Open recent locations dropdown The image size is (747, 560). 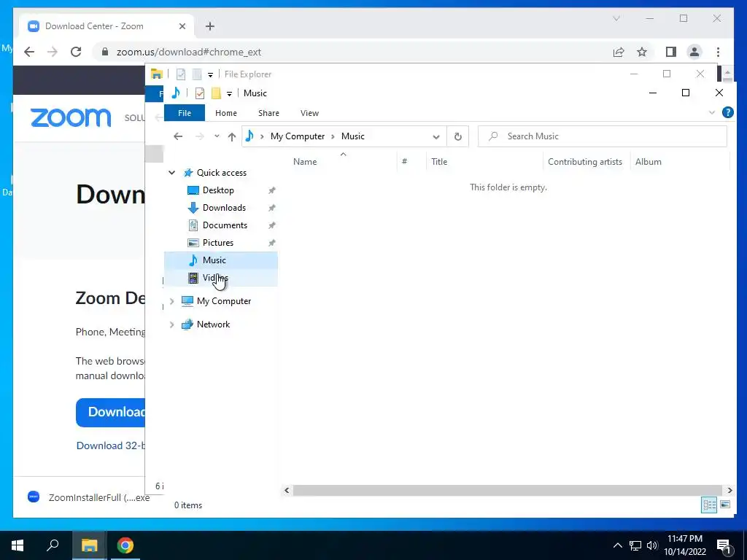[x=217, y=136]
